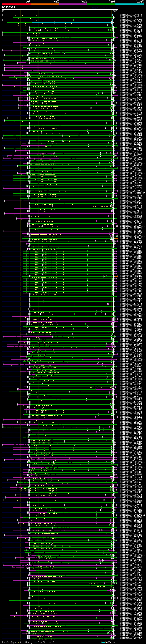Open the UniRef100_B3MYN1 hit label
146x644 pixels.
[131, 27]
